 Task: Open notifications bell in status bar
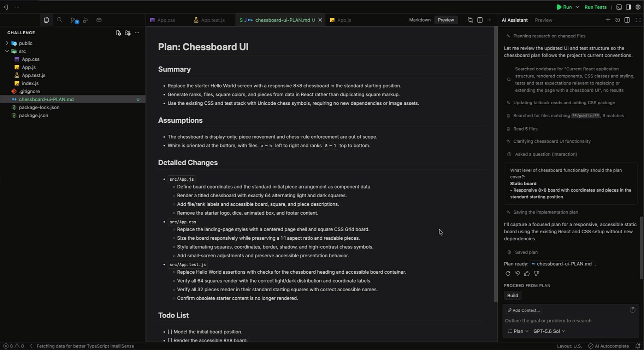(638, 346)
